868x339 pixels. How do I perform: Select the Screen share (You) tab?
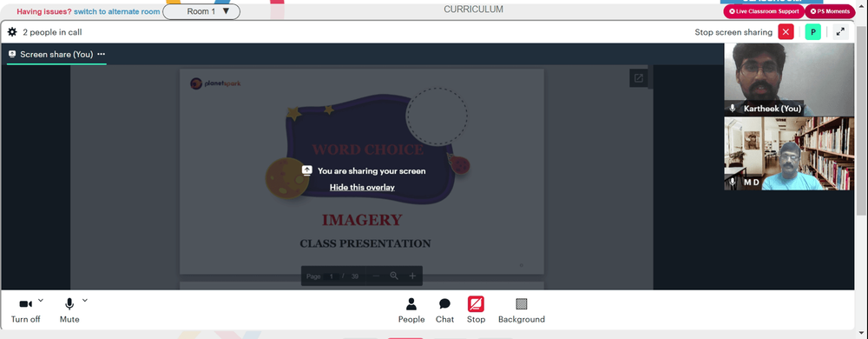pyautogui.click(x=56, y=54)
